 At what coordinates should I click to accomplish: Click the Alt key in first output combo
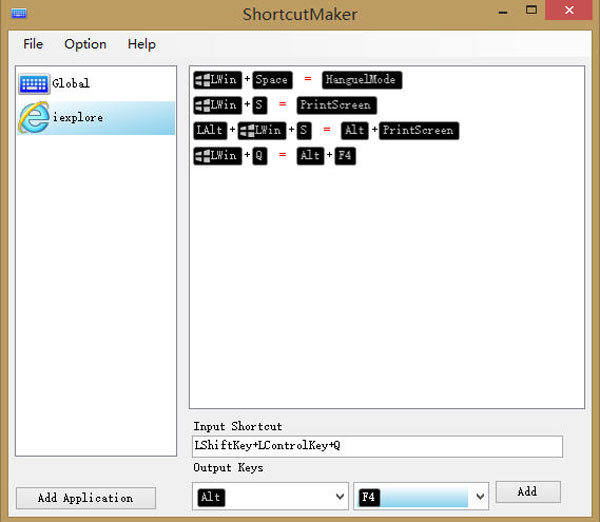tap(211, 497)
